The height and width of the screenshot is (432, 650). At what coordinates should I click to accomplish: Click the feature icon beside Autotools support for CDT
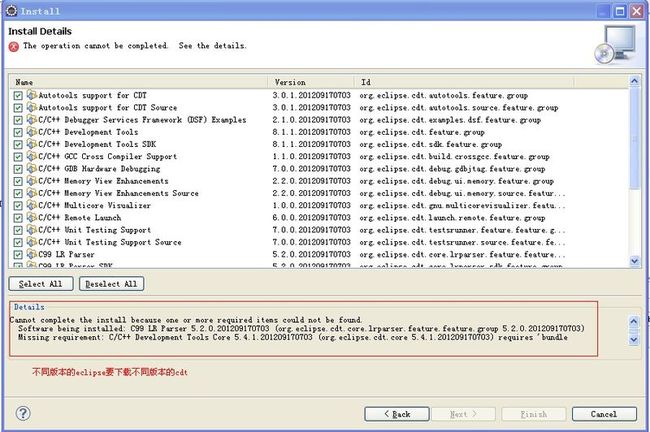(x=32, y=95)
